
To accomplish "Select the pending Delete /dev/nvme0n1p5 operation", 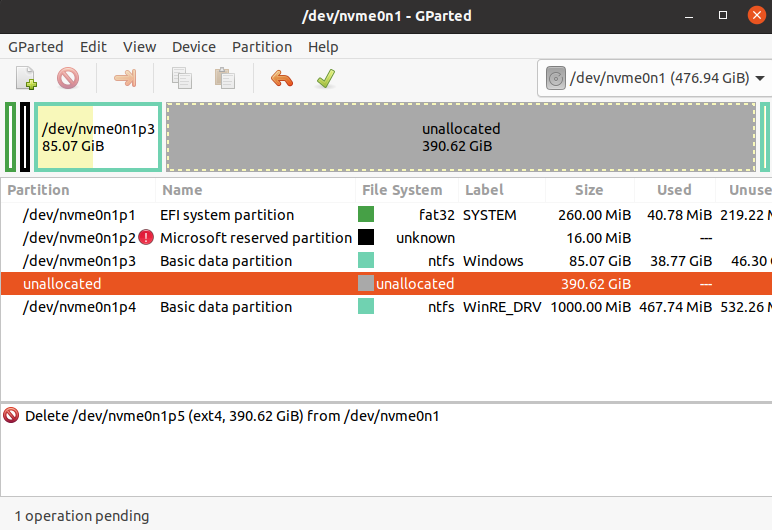I will [230, 416].
